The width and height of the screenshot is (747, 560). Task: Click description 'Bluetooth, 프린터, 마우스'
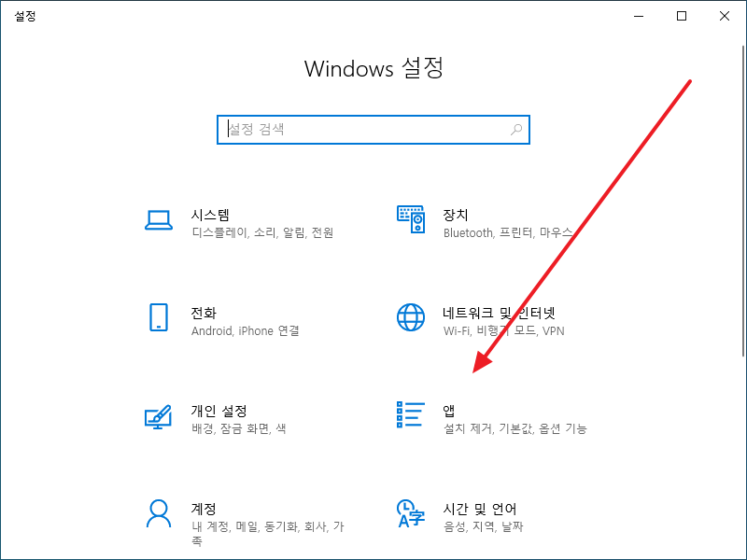point(508,232)
